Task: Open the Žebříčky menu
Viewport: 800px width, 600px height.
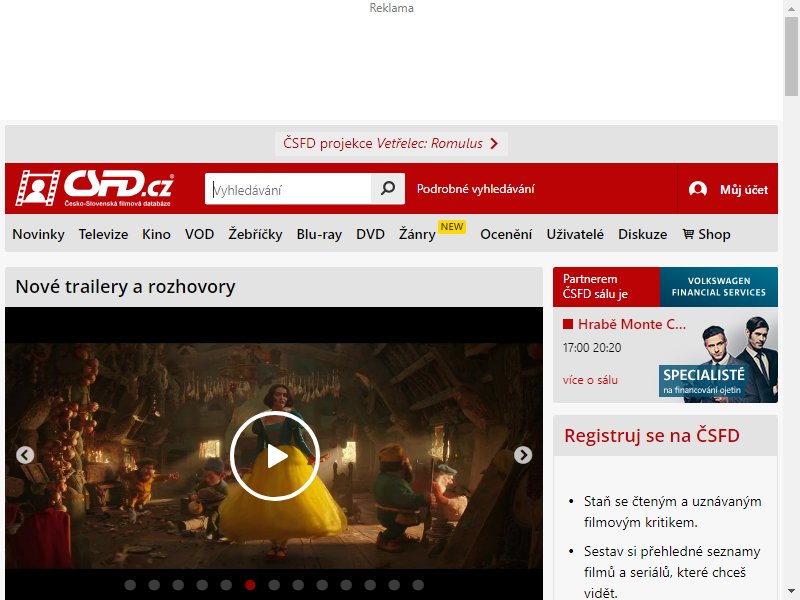Action: point(255,234)
